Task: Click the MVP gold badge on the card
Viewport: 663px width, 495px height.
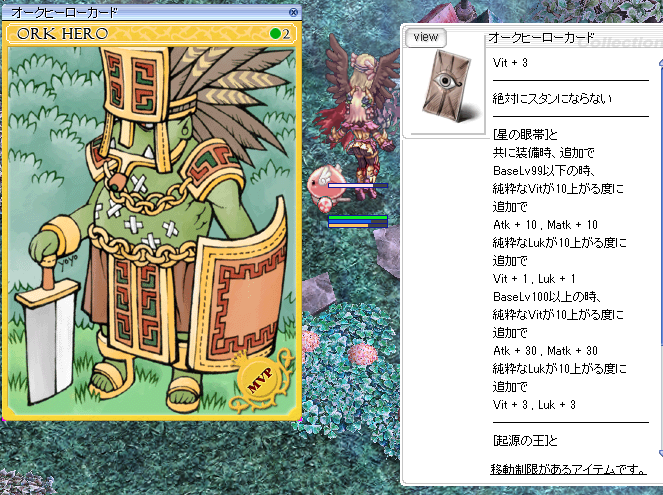Action: coord(258,381)
